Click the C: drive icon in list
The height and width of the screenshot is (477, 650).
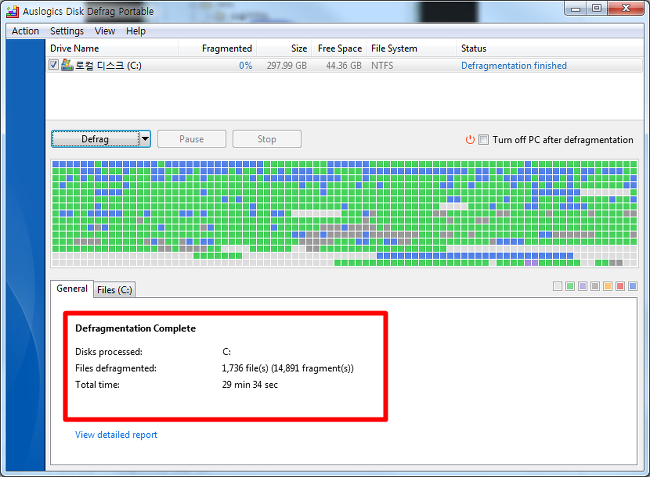pos(67,65)
